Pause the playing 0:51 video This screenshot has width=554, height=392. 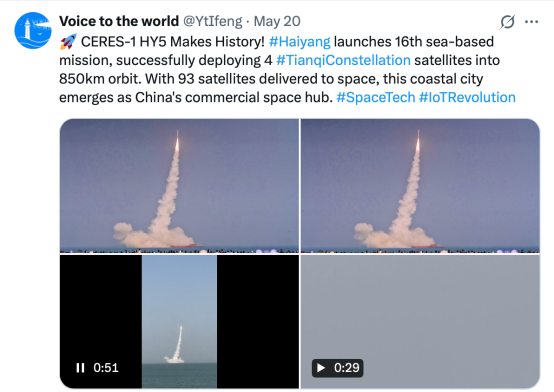click(80, 368)
